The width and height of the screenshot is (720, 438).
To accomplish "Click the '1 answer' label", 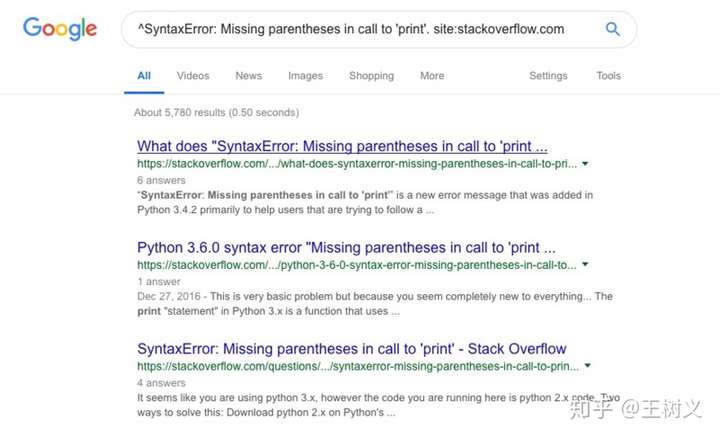I will (158, 281).
